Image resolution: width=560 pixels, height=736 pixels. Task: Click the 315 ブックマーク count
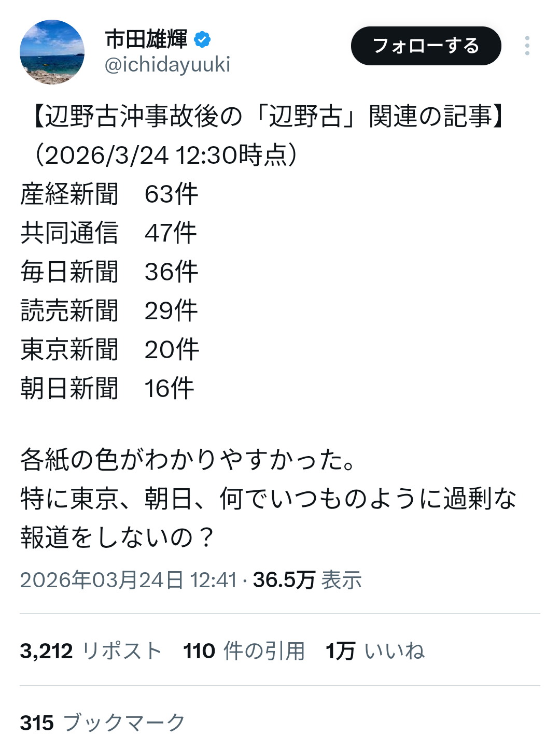[x=102, y=722]
